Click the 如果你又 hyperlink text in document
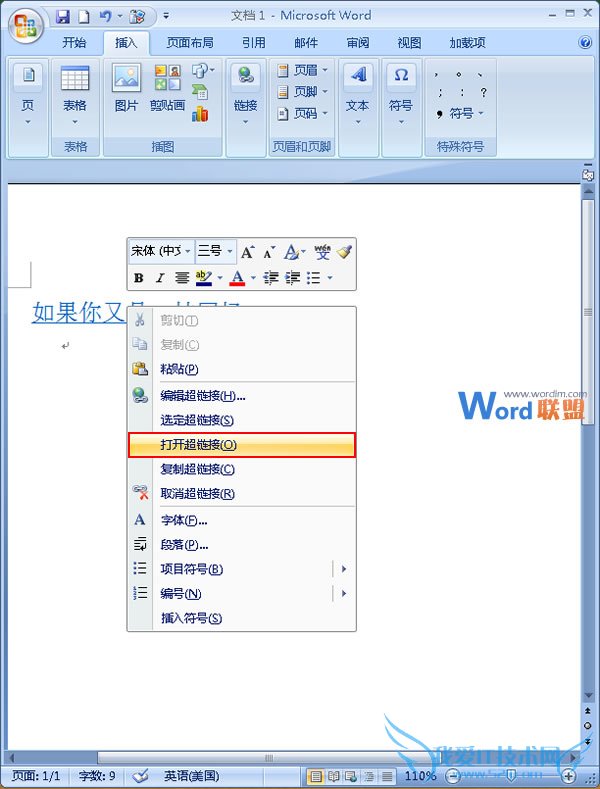 point(79,312)
